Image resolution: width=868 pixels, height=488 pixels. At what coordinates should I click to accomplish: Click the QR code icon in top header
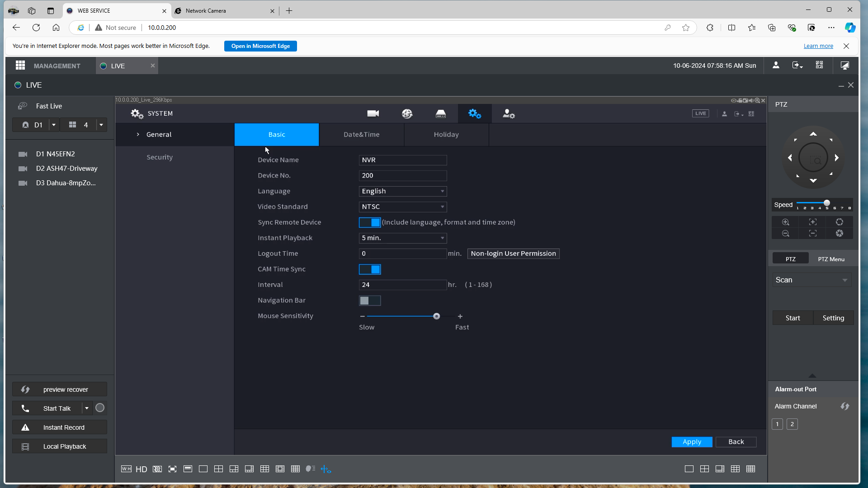pyautogui.click(x=819, y=66)
